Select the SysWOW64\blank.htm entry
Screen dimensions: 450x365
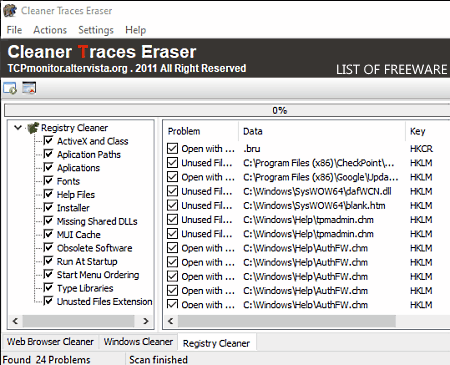coord(314,205)
